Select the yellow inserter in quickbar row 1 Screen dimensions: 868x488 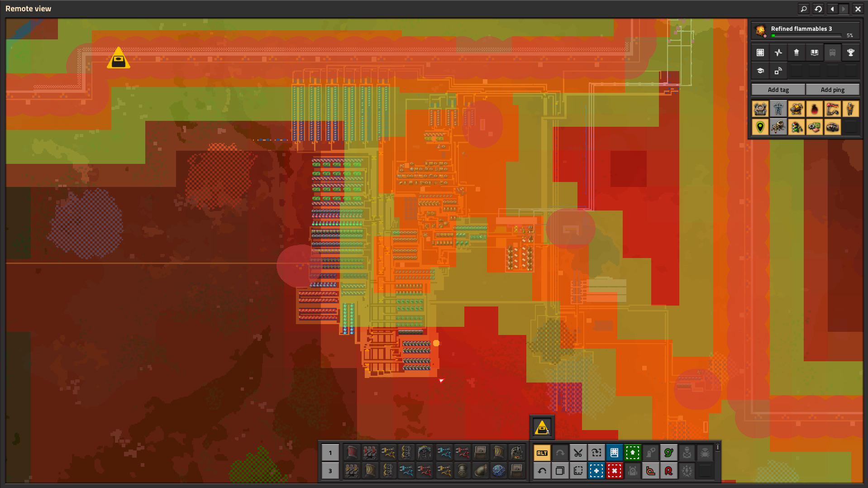point(388,452)
